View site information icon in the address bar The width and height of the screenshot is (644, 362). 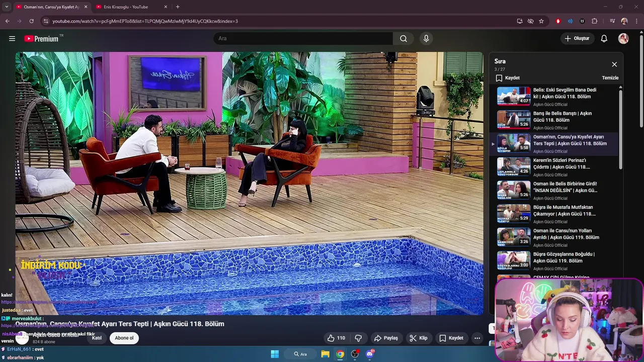click(46, 21)
